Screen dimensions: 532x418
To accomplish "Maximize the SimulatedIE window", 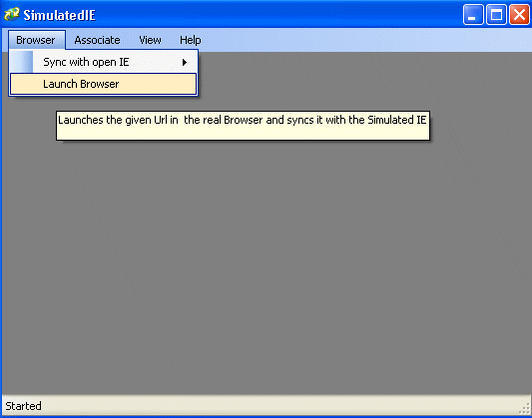I will tap(496, 15).
